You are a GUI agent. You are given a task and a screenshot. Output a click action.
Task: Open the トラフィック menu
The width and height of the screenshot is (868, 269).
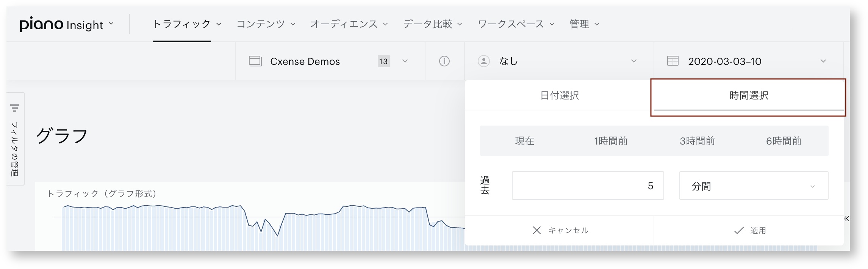pyautogui.click(x=182, y=24)
